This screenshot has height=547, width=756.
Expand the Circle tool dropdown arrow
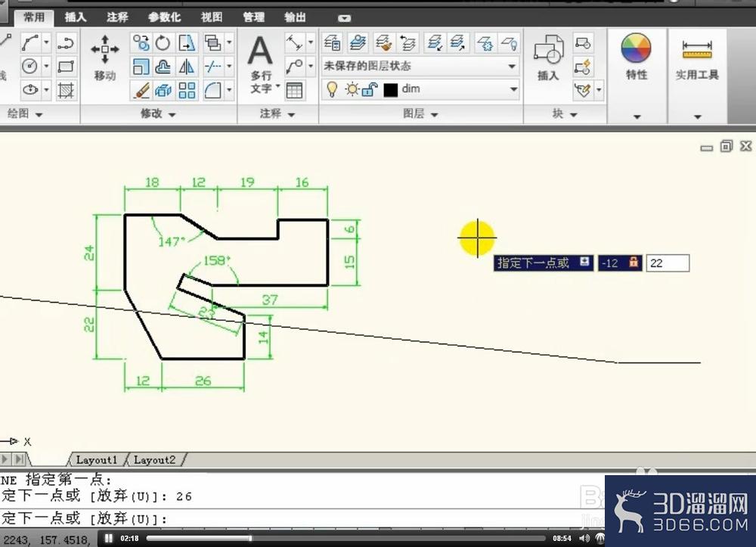(46, 66)
